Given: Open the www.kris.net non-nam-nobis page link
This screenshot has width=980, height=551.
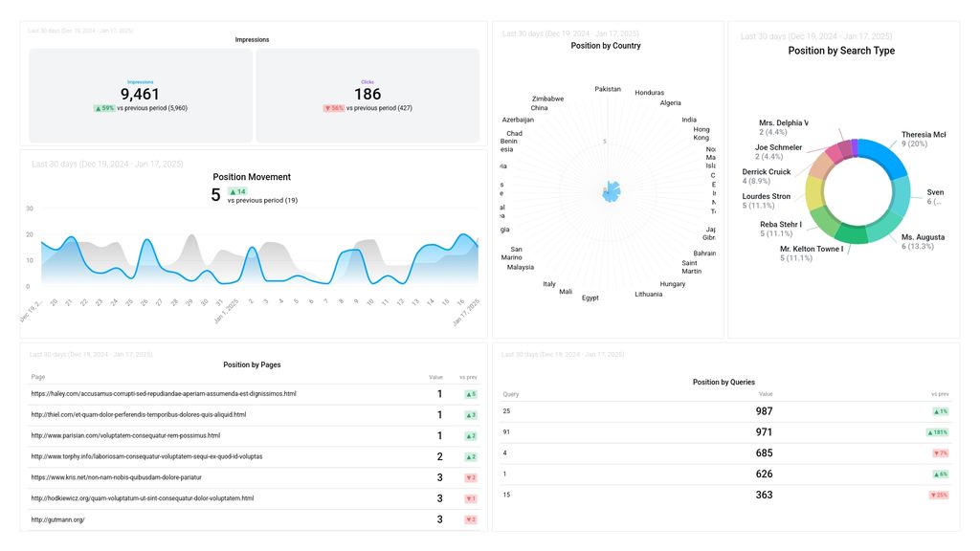Looking at the screenshot, I should (x=116, y=477).
